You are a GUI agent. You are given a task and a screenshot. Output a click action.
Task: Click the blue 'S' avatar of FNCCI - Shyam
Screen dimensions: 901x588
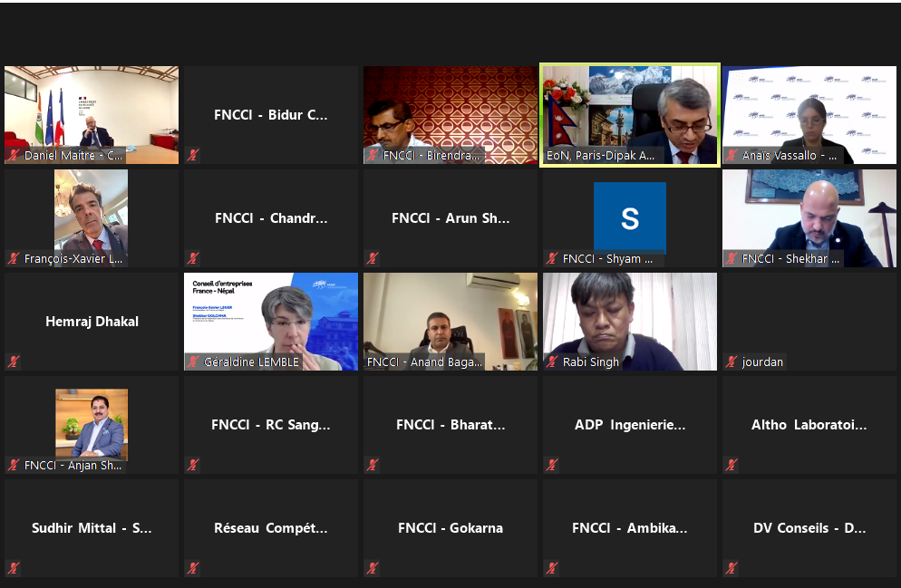click(629, 217)
